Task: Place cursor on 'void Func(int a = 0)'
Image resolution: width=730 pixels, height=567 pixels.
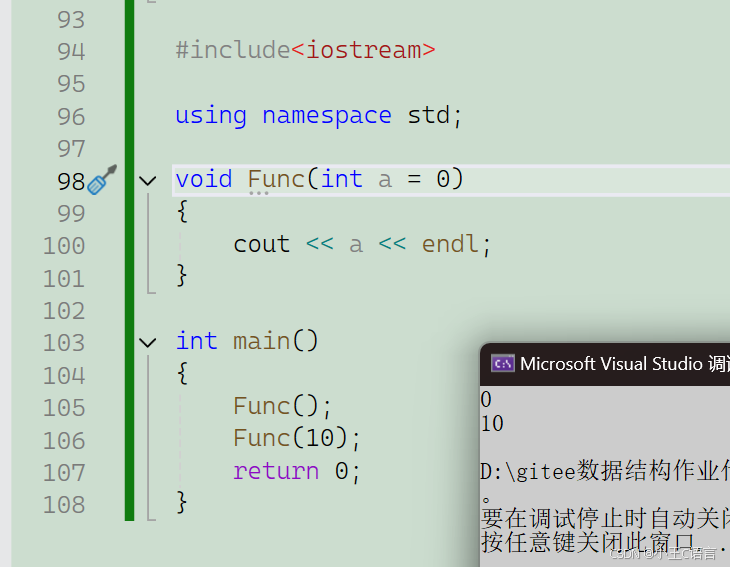Action: [319, 179]
